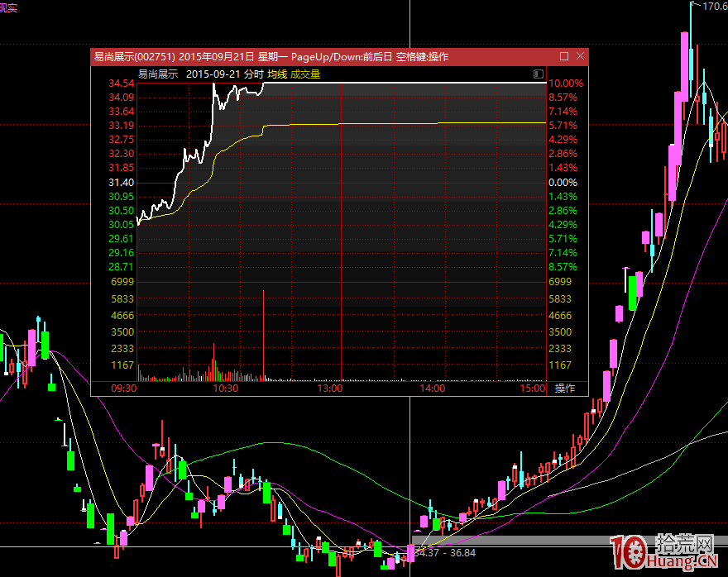Click the 14:00 time axis label
The image size is (728, 577).
(x=432, y=389)
